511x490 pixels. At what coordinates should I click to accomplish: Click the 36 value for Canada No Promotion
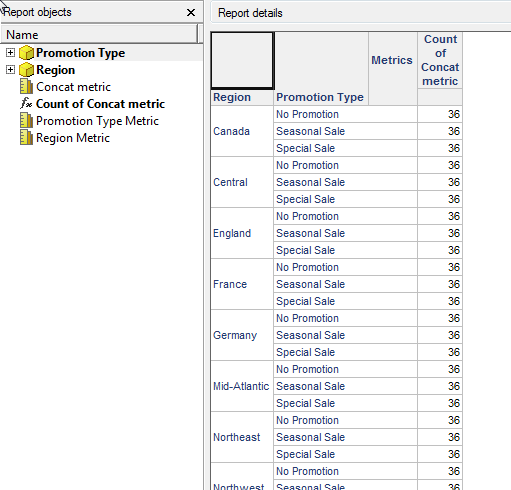coord(440,114)
